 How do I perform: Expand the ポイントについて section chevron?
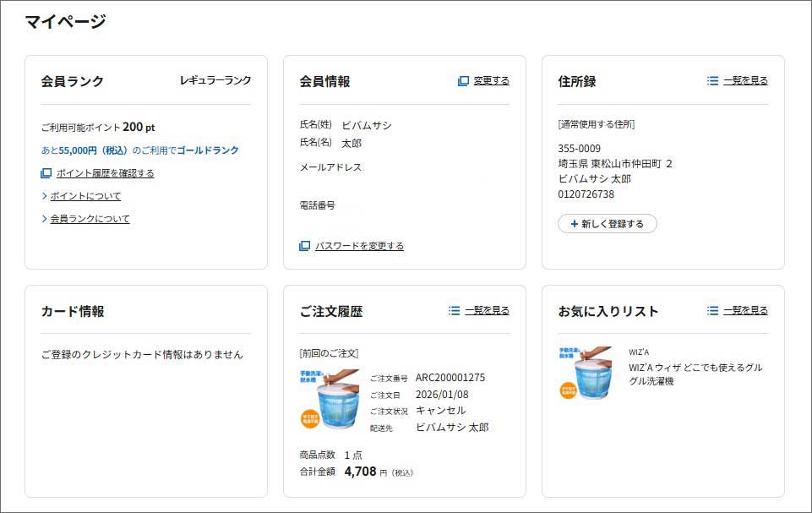point(46,196)
